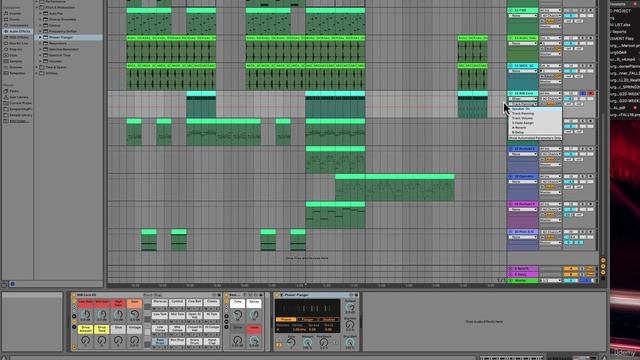
Task: Trigger the Bass Drum pad
Action: click(x=160, y=342)
